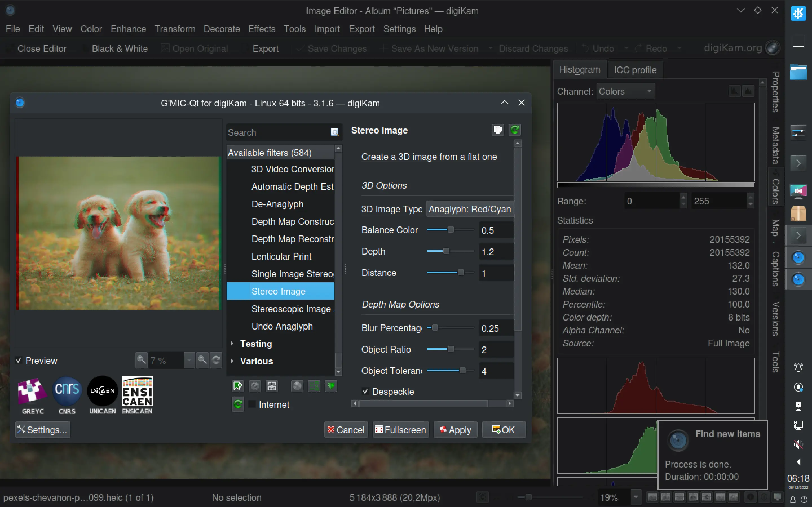Viewport: 812px width, 507px height.
Task: Switch to the ICC profile tab
Action: [634, 69]
